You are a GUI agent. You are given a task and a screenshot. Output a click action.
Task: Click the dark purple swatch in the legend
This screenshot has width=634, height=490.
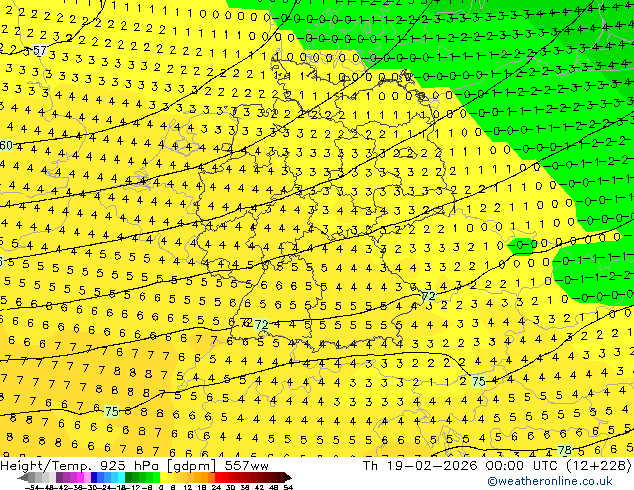point(59,477)
